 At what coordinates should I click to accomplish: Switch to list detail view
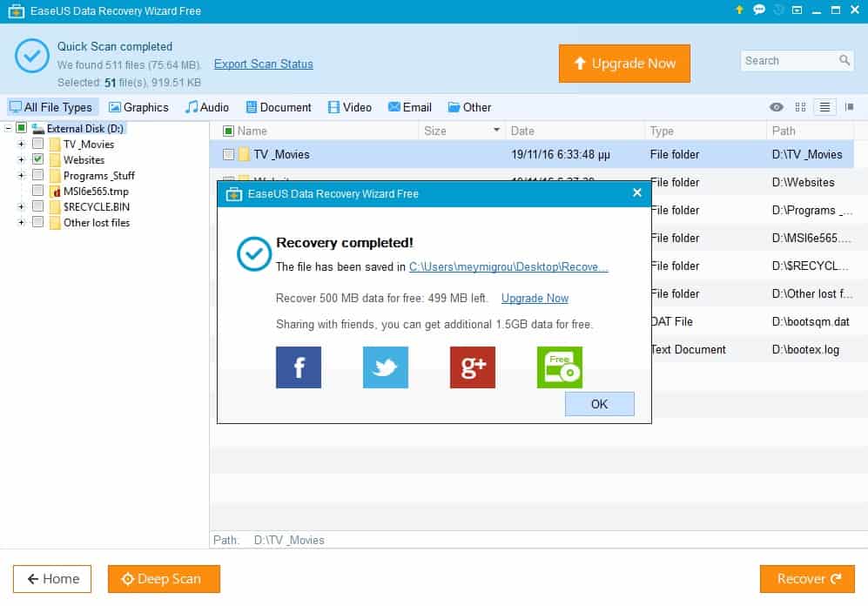click(x=824, y=107)
